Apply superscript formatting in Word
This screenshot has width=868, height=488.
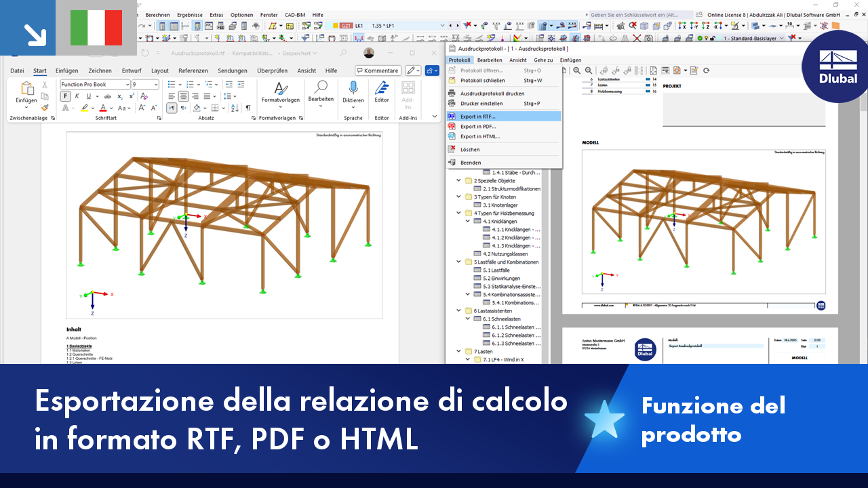tap(131, 96)
